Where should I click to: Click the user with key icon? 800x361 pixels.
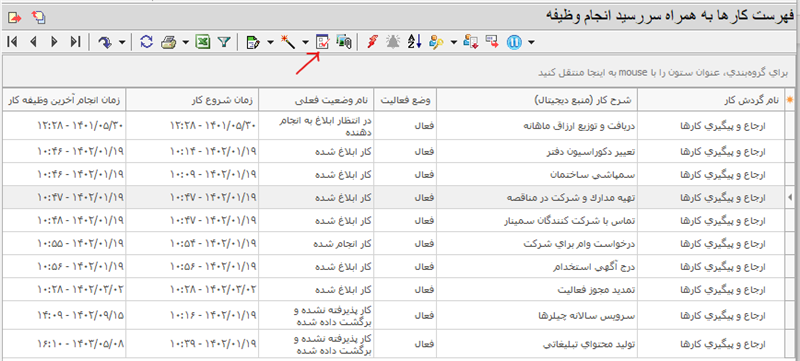coord(436,42)
